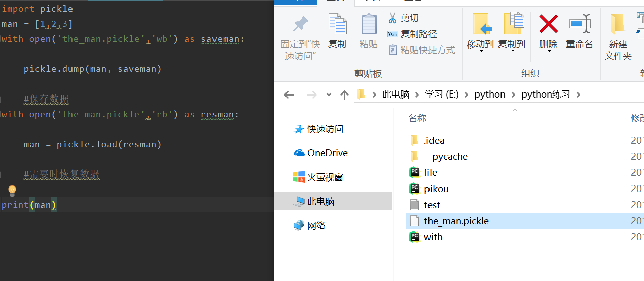Open the 删除 dropdown arrow
Image resolution: width=644 pixels, height=281 pixels.
[548, 51]
